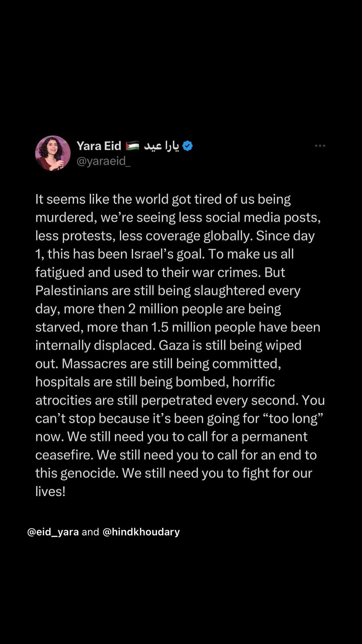Viewport: 362px width, 644px height.
Task: Click the blue verified checkmark badge
Action: [187, 146]
